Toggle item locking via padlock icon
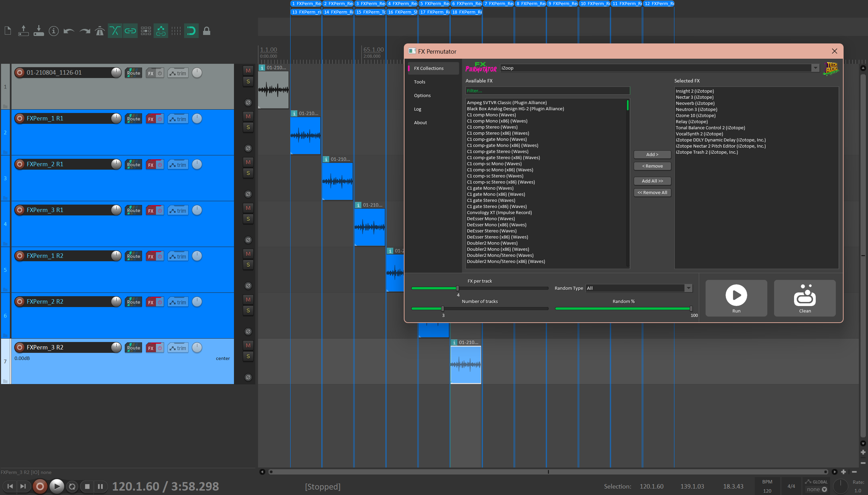 pos(206,31)
